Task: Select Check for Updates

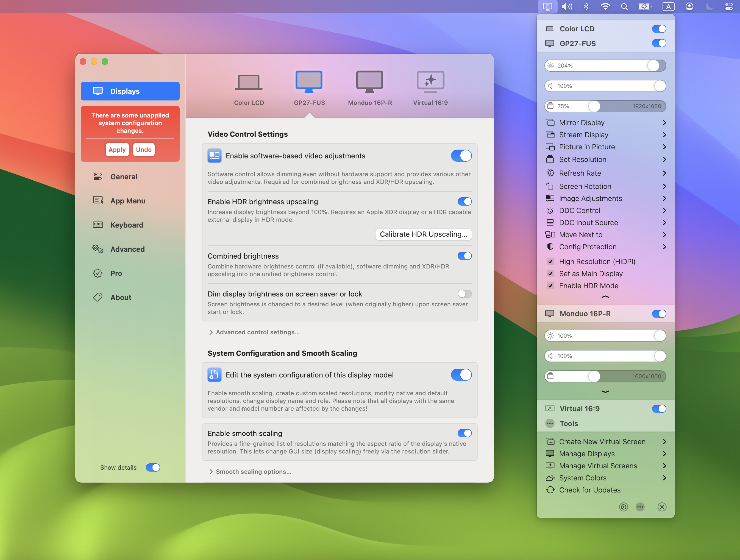Action: point(589,490)
